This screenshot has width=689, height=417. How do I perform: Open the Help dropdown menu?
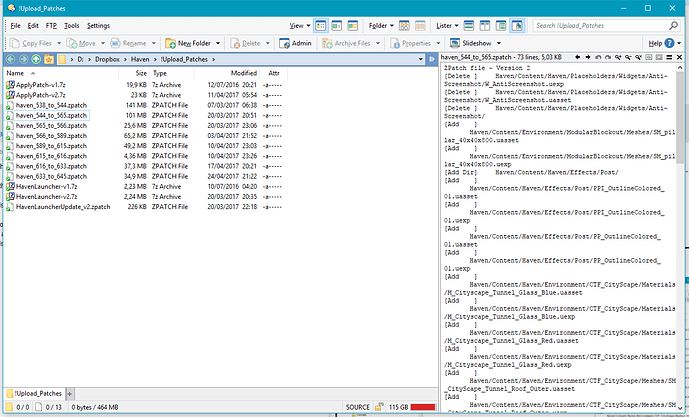(657, 44)
